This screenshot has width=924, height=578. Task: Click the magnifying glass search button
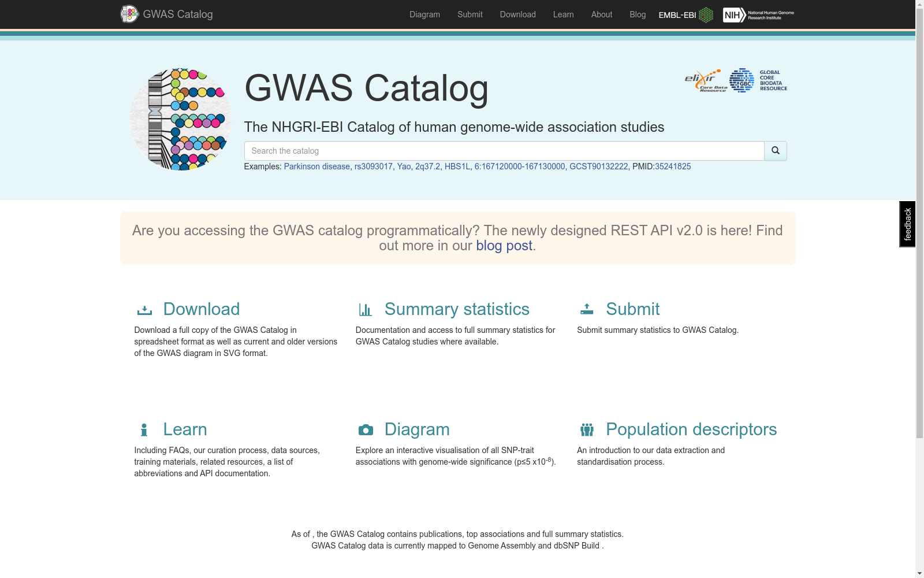pyautogui.click(x=776, y=151)
